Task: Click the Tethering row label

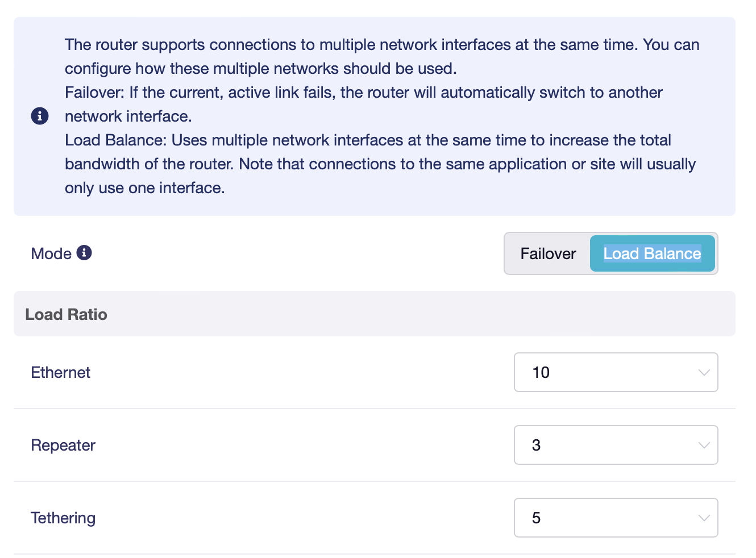Action: point(63,518)
